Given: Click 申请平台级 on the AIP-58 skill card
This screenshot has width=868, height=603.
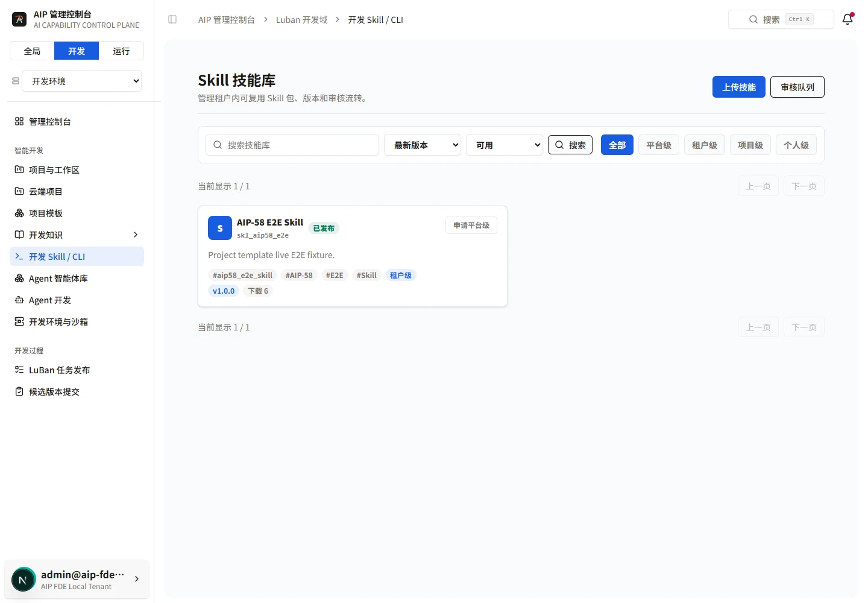Looking at the screenshot, I should click(x=471, y=225).
